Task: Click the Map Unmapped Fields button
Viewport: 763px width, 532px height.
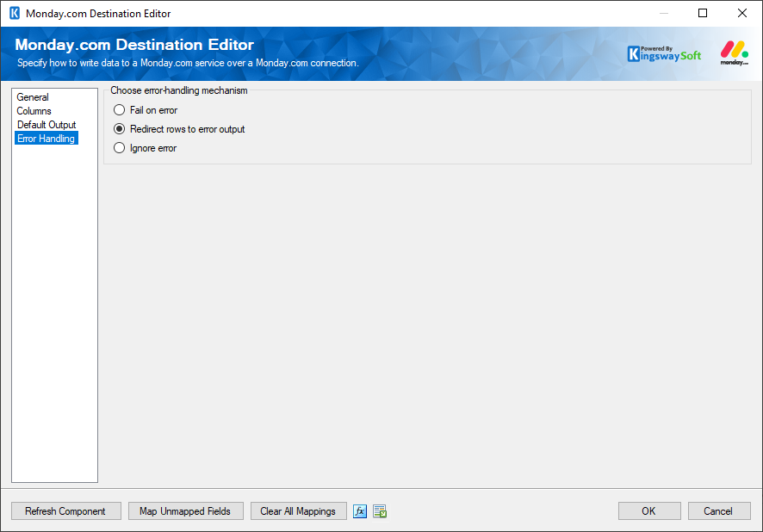Action: point(186,511)
